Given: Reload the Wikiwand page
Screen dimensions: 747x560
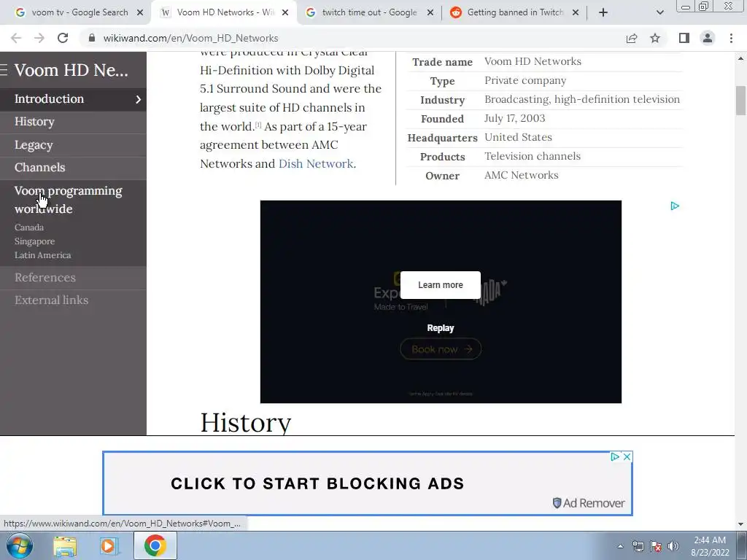Looking at the screenshot, I should (63, 38).
